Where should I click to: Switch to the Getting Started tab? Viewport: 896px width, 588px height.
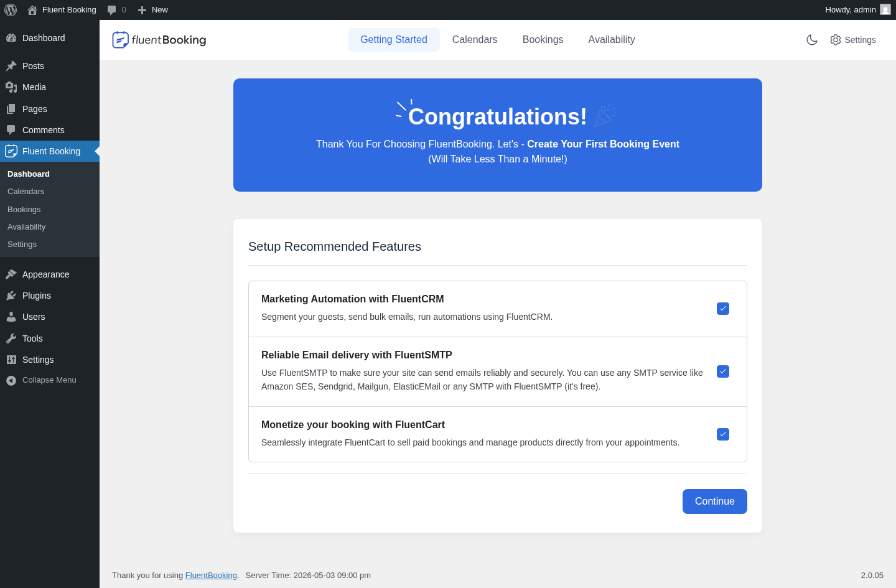[x=394, y=40]
